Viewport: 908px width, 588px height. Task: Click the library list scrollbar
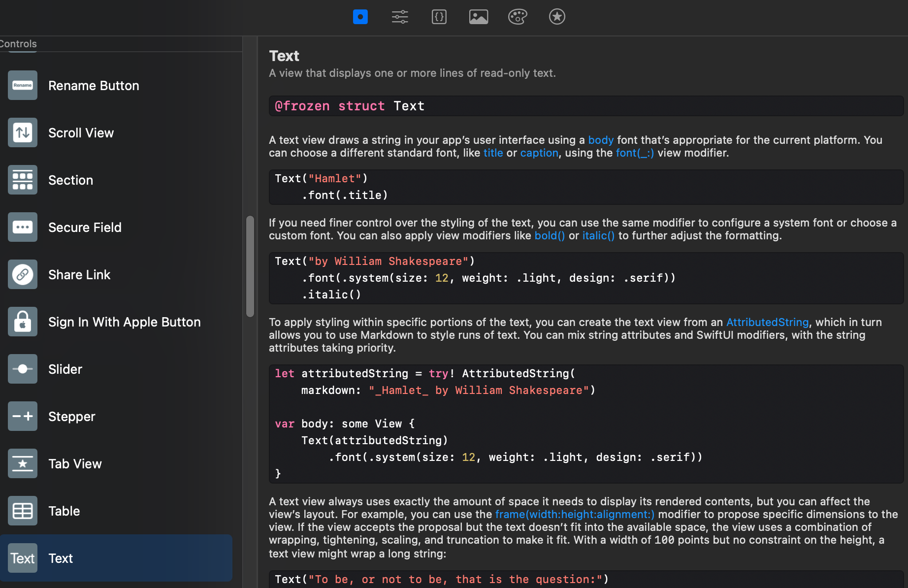(250, 266)
